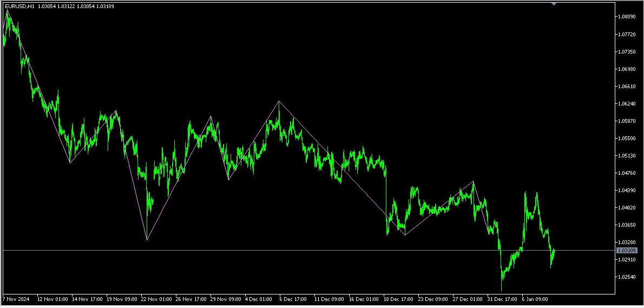Click price scale label 1.06240

tap(627, 104)
